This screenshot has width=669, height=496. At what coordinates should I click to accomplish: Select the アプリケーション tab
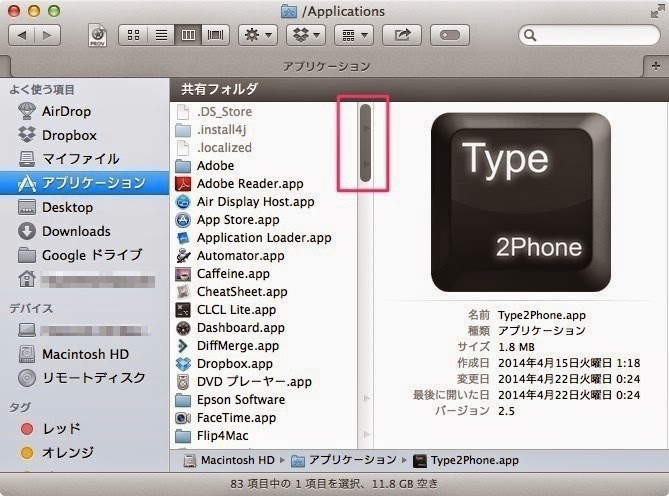[x=326, y=66]
